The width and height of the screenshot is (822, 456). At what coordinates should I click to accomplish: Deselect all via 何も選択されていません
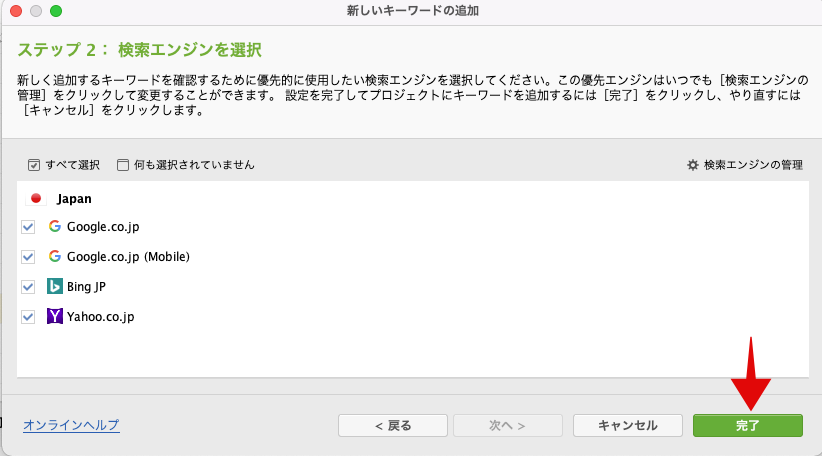pyautogui.click(x=186, y=165)
